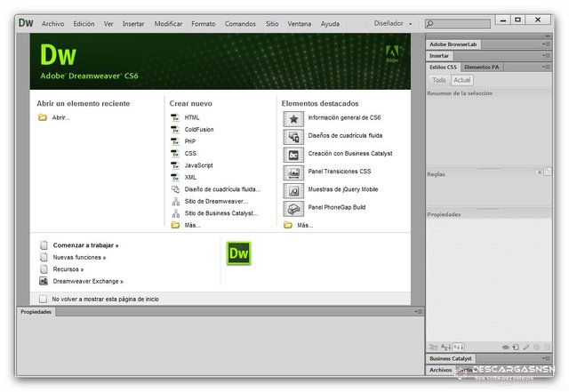The height and width of the screenshot is (392, 569).
Task: Open the Adobe BrowserLab panel options menu
Action: 546,44
